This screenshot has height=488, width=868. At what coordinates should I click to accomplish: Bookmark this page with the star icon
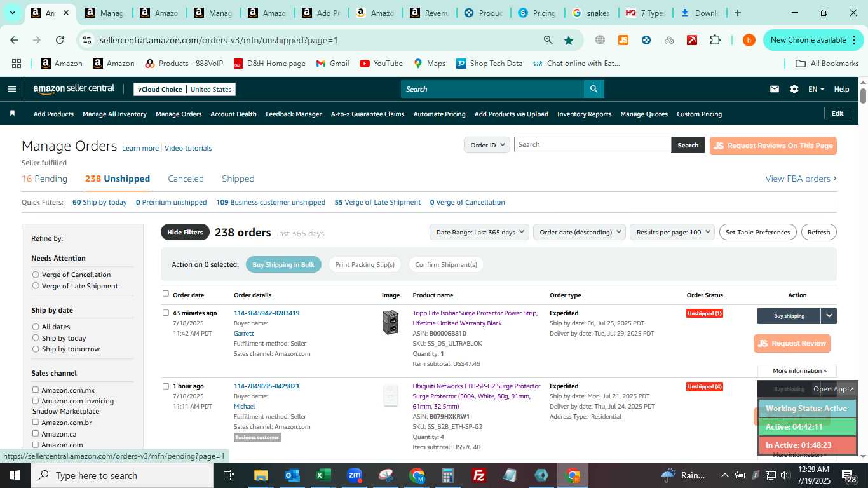click(x=568, y=40)
